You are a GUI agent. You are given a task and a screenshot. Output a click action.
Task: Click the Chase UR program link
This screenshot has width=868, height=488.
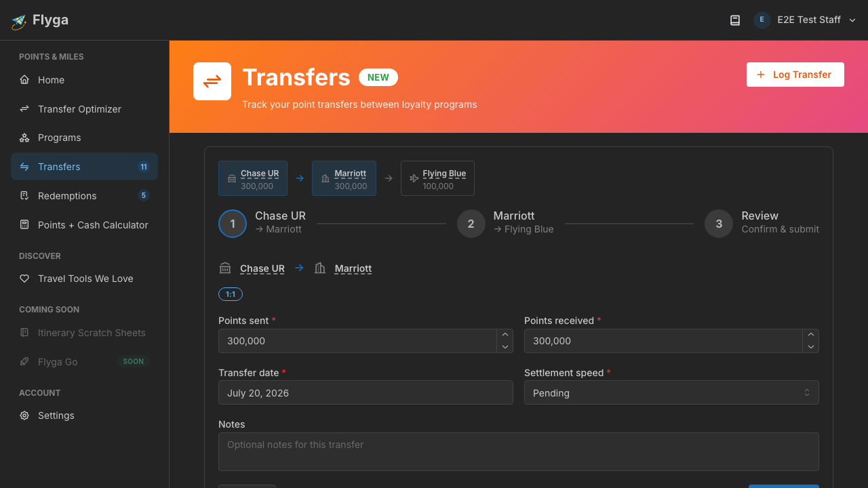[262, 268]
